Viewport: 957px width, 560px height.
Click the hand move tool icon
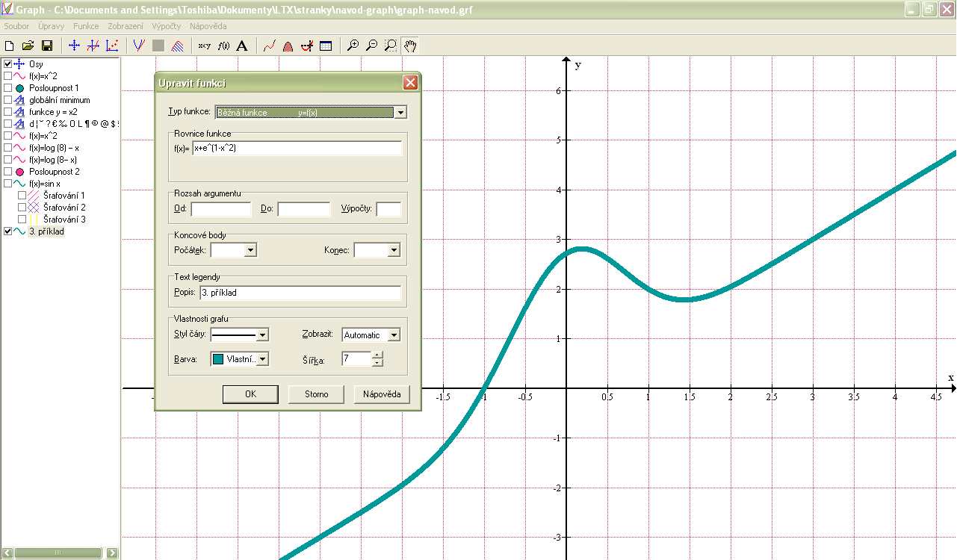point(409,46)
